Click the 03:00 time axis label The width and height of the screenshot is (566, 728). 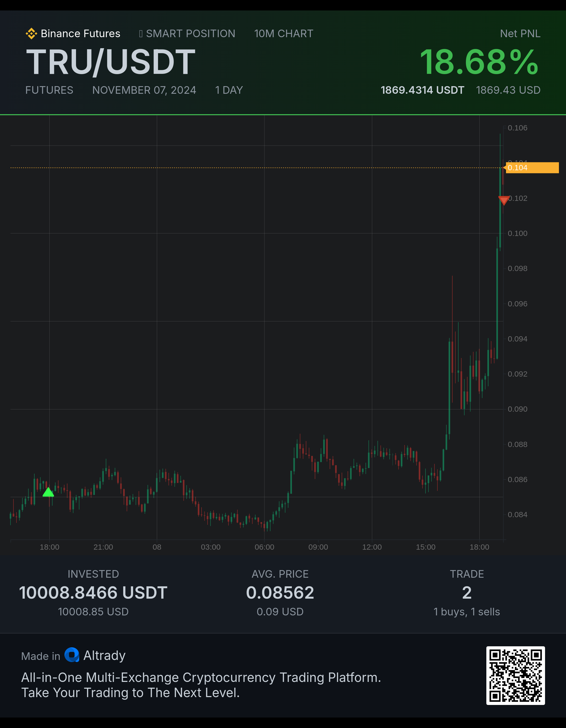210,547
